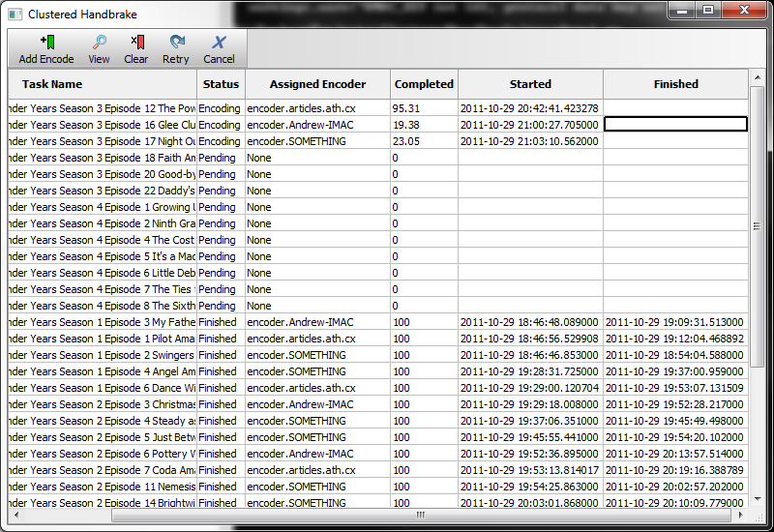Screen dimensions: 774x532
Task: Click started time 2011-10-29 21:00:27.705000
Action: [x=529, y=125]
